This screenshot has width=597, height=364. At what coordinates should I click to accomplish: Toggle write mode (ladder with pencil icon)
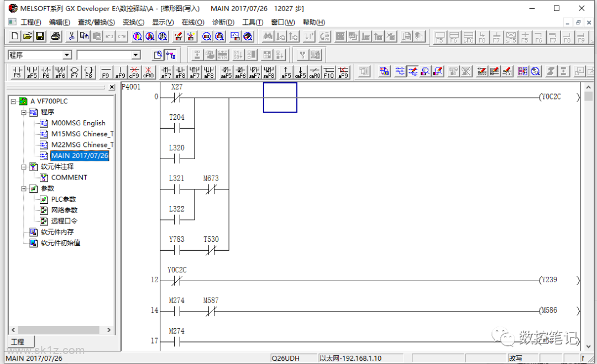412,71
